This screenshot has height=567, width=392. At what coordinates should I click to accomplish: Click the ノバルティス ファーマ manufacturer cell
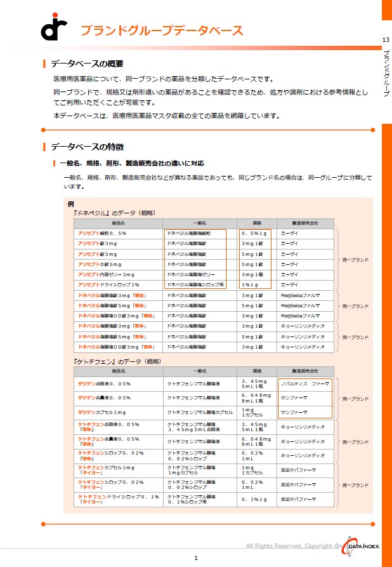pos(305,384)
